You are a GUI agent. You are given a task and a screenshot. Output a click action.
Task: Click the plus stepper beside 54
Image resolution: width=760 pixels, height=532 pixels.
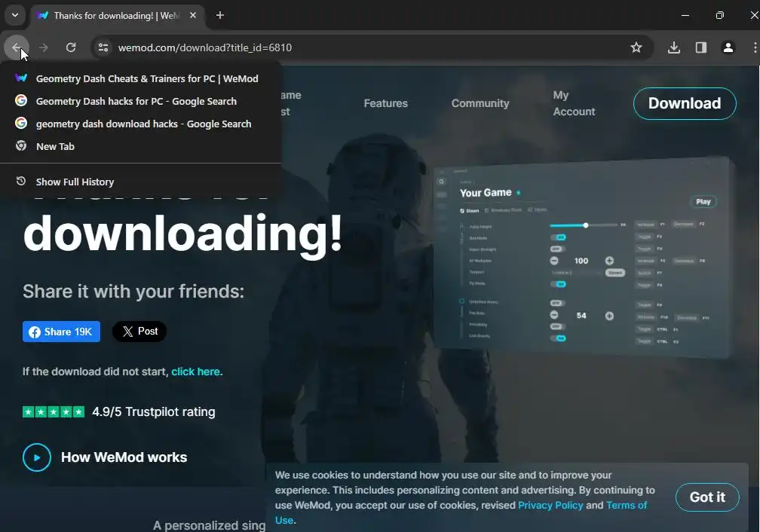(609, 316)
